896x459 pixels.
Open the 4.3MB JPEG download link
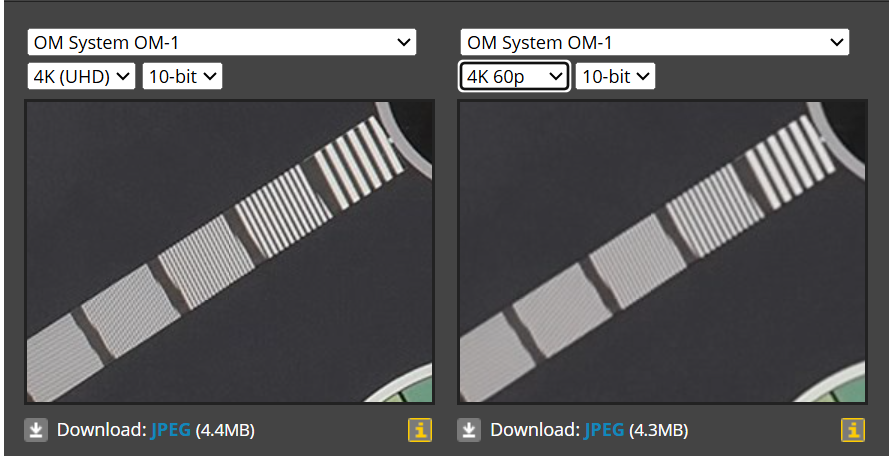click(x=603, y=430)
